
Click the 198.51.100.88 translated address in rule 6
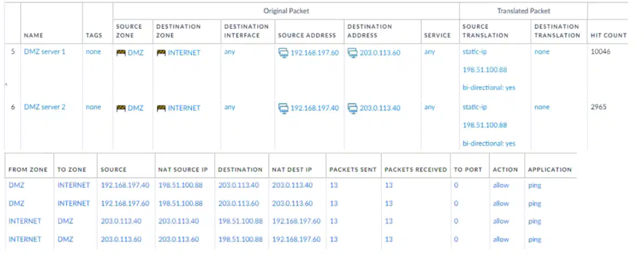click(485, 125)
